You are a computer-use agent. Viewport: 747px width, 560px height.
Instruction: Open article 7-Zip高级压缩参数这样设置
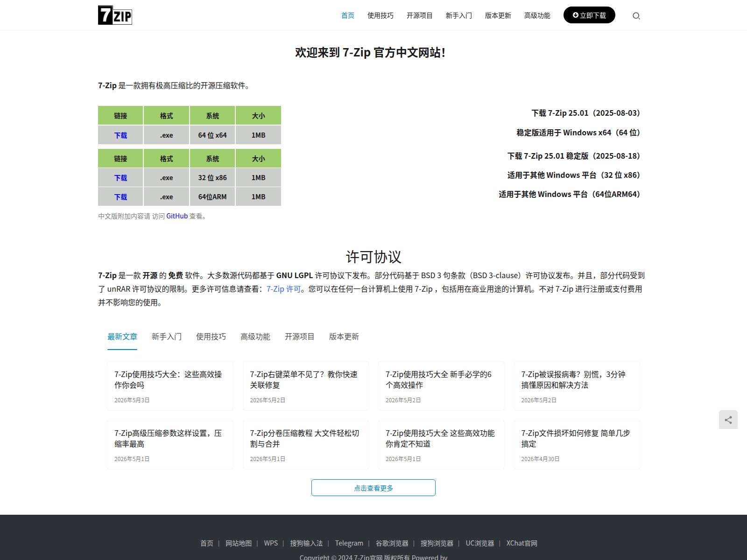(x=168, y=438)
